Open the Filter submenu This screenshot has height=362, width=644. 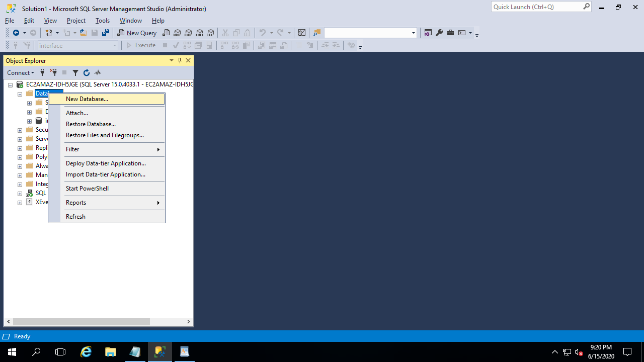(x=107, y=149)
